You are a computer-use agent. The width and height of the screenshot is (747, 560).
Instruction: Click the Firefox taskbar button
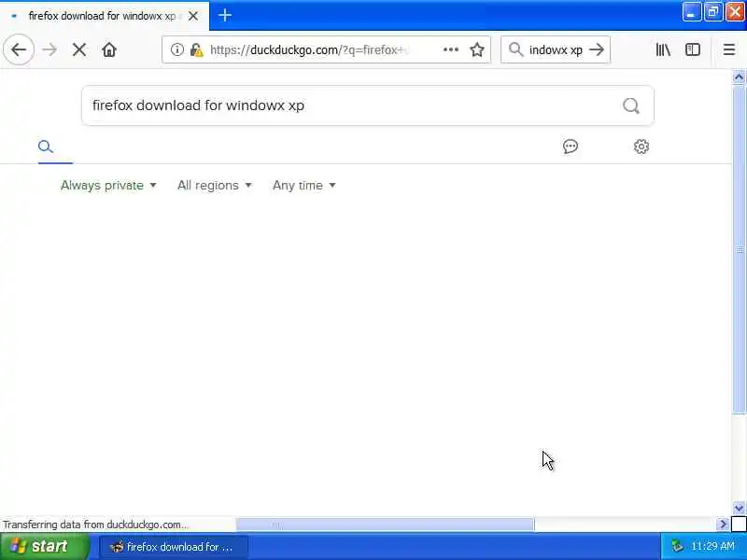pyautogui.click(x=174, y=547)
